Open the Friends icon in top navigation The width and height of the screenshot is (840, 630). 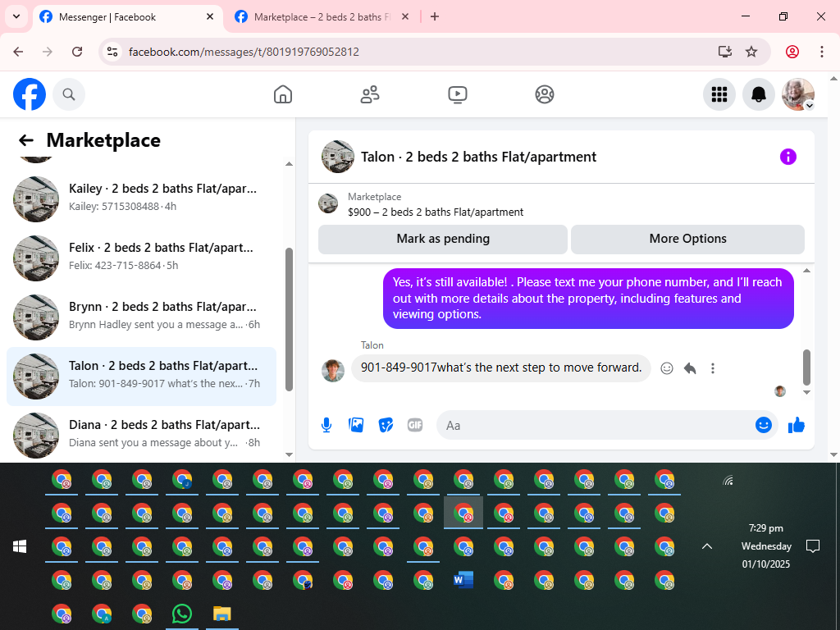370,94
